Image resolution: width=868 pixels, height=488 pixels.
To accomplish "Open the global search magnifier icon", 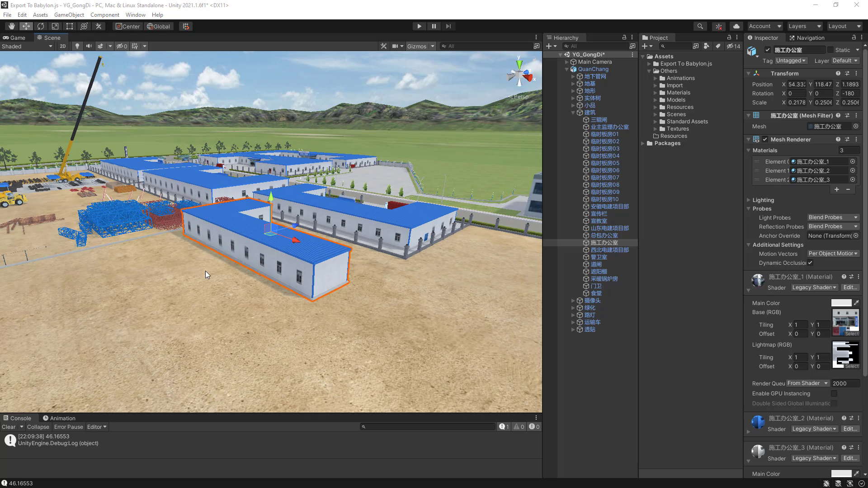I will [x=700, y=26].
